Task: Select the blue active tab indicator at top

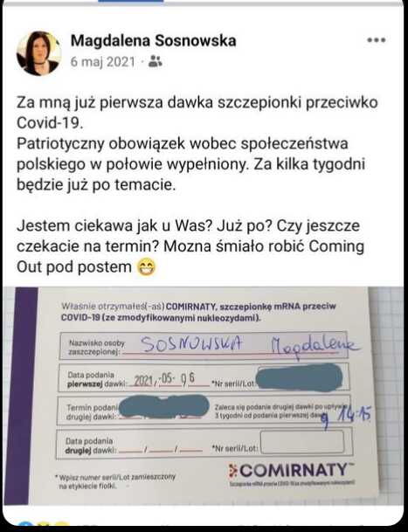Action: pyautogui.click(x=131, y=1)
